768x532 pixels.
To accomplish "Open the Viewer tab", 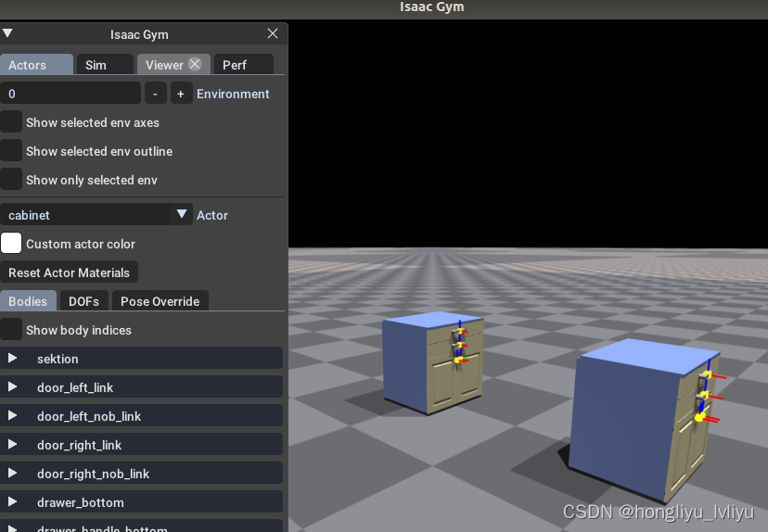I will pos(164,65).
